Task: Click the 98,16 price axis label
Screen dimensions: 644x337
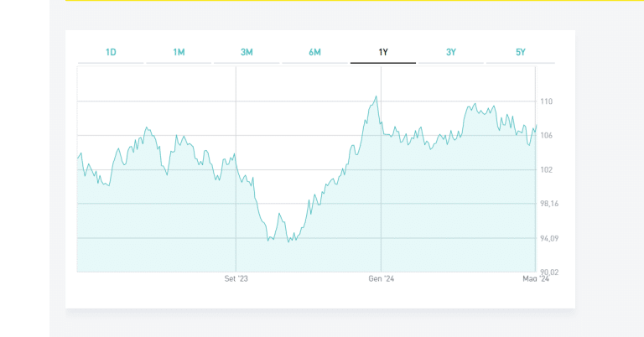Action: coord(549,204)
